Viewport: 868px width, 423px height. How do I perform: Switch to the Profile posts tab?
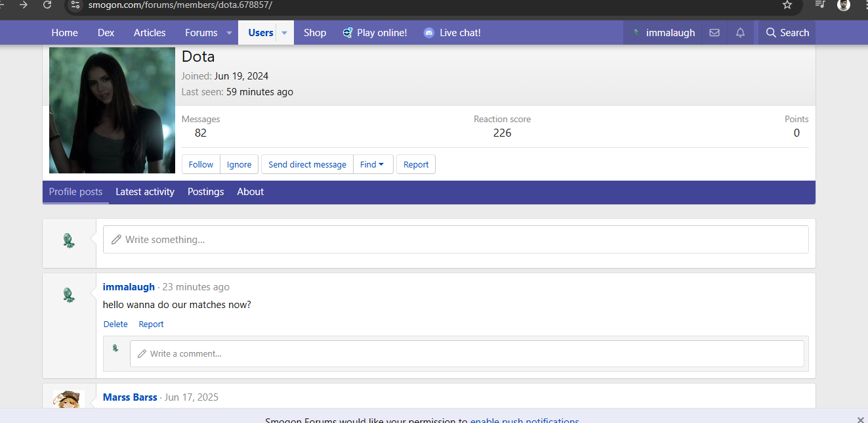point(75,192)
